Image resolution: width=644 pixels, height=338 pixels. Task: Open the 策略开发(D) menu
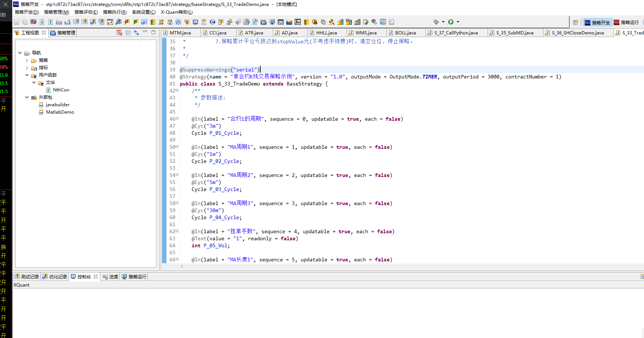tap(27, 12)
